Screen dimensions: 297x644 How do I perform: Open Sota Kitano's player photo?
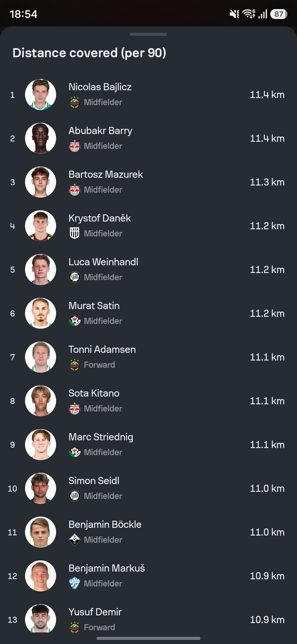coord(40,401)
